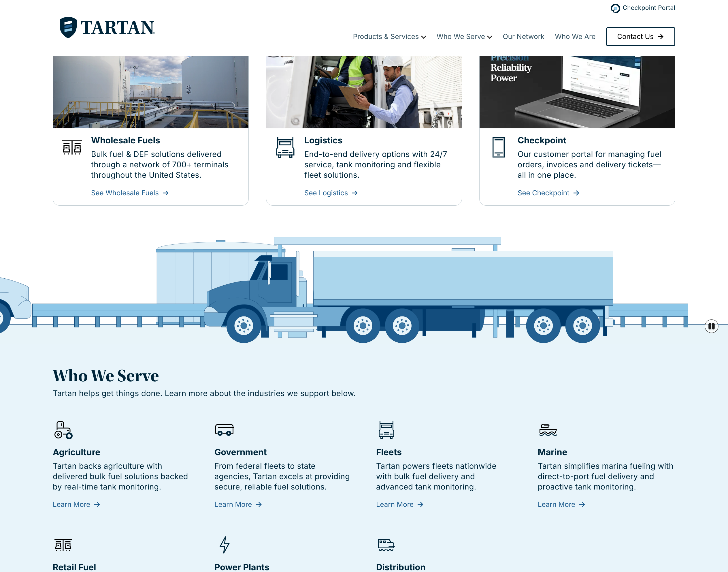Select the Fleets heading
728x572 pixels.
point(388,452)
